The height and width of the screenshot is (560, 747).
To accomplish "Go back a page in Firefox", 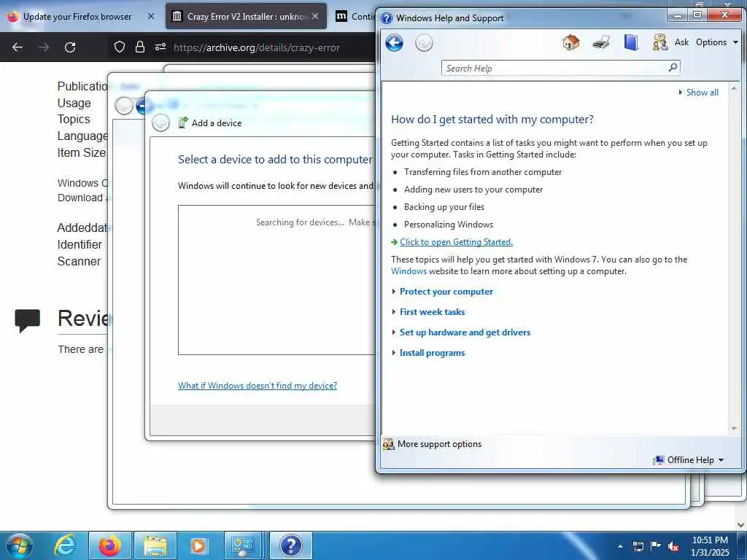I will click(18, 47).
